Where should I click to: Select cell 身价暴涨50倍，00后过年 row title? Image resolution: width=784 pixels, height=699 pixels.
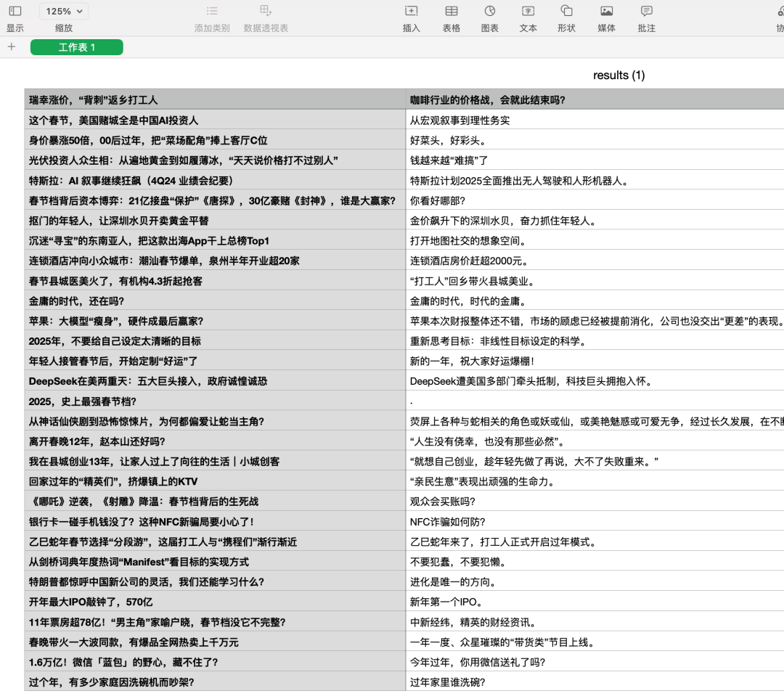click(215, 140)
